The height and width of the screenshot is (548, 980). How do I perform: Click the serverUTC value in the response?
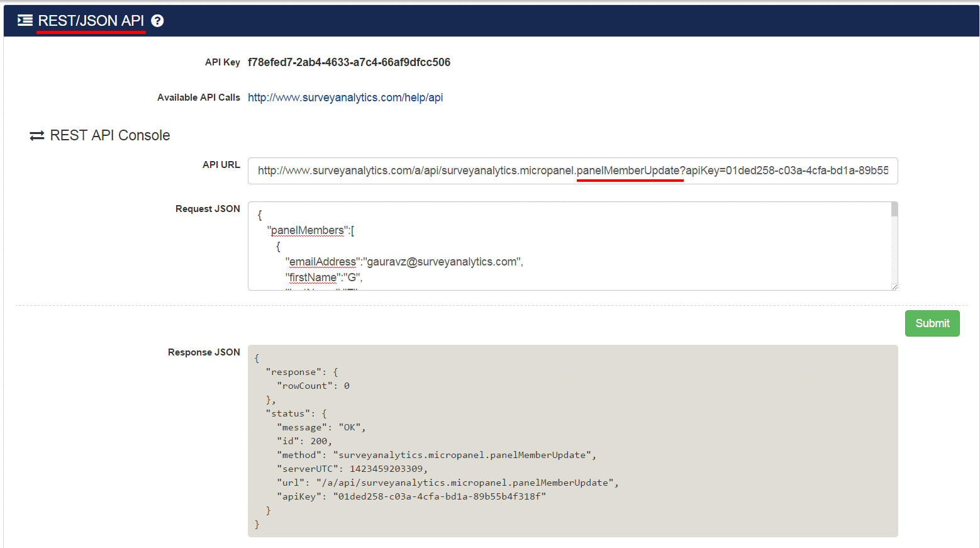click(387, 469)
